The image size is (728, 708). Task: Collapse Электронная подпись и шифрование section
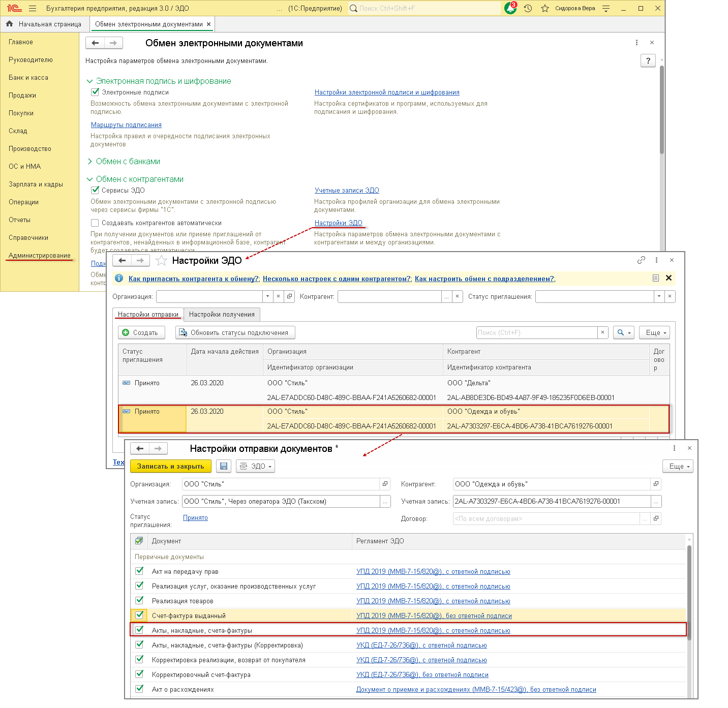[x=90, y=81]
